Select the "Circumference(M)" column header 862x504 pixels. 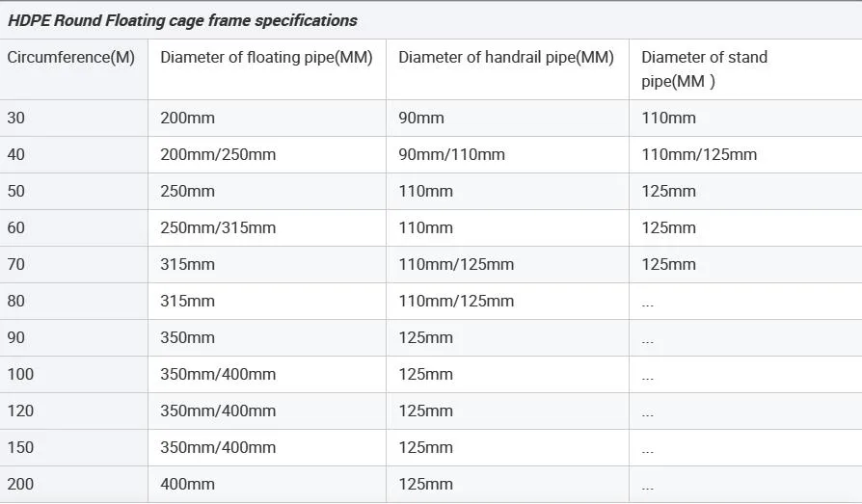tap(71, 57)
